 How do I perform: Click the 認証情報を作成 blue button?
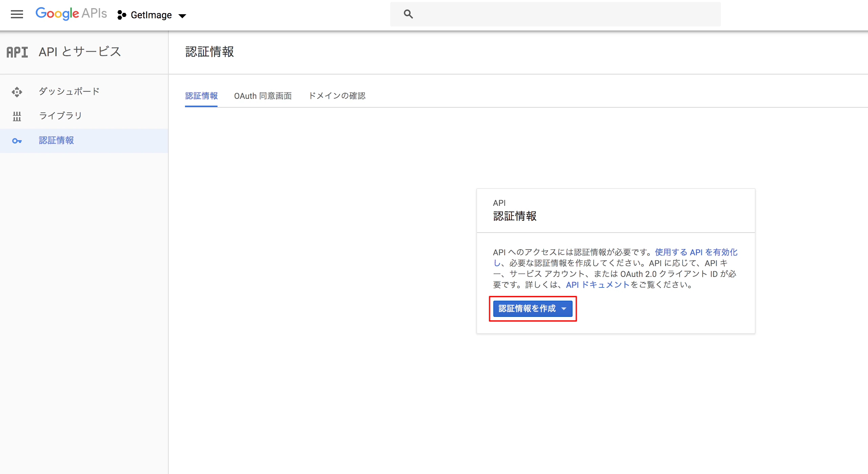[x=527, y=308]
